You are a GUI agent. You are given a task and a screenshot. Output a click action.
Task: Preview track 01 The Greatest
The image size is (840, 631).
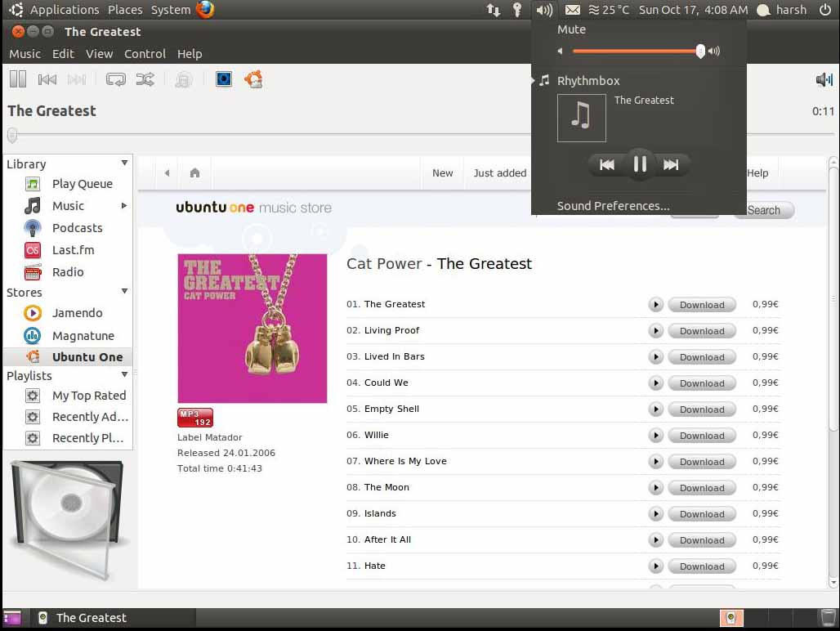pyautogui.click(x=655, y=305)
